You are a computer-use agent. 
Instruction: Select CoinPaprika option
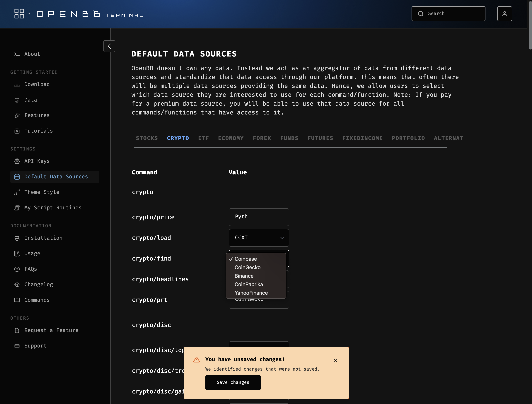(x=256, y=285)
